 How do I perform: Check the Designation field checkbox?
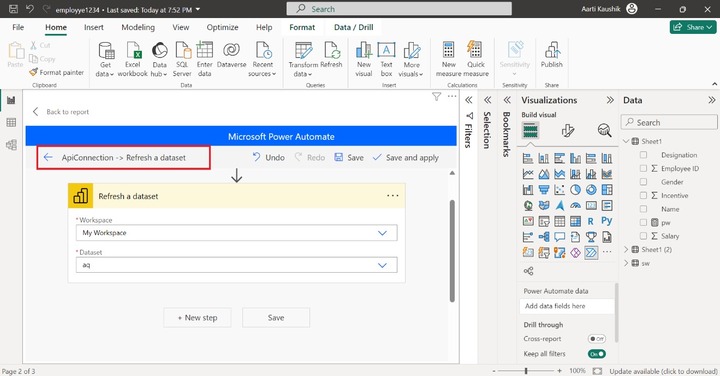click(643, 155)
